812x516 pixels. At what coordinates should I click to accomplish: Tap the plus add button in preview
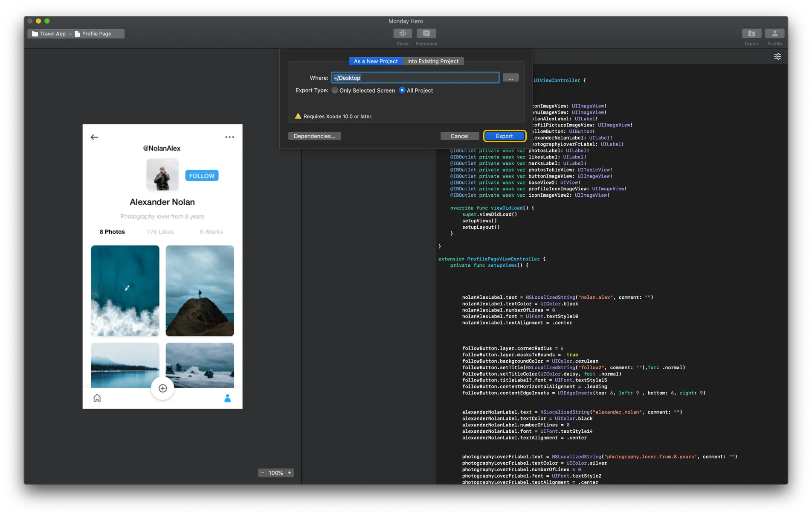coord(162,388)
